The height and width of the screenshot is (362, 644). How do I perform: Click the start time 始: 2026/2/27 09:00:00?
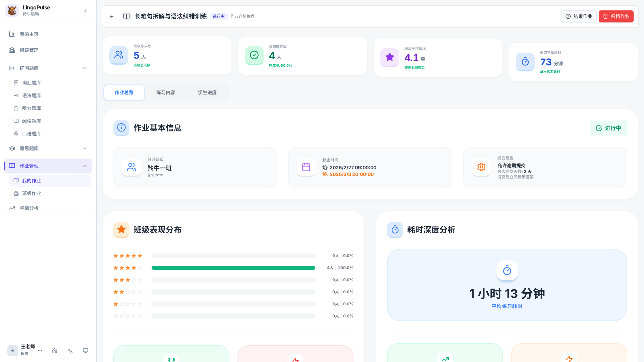pyautogui.click(x=349, y=168)
